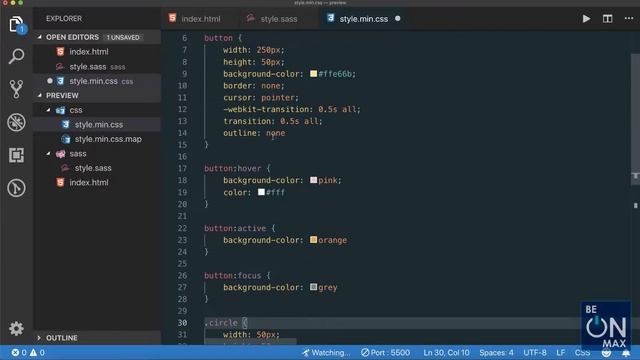The width and height of the screenshot is (640, 360).
Task: Open color picker for grey swatch
Action: 313,287
